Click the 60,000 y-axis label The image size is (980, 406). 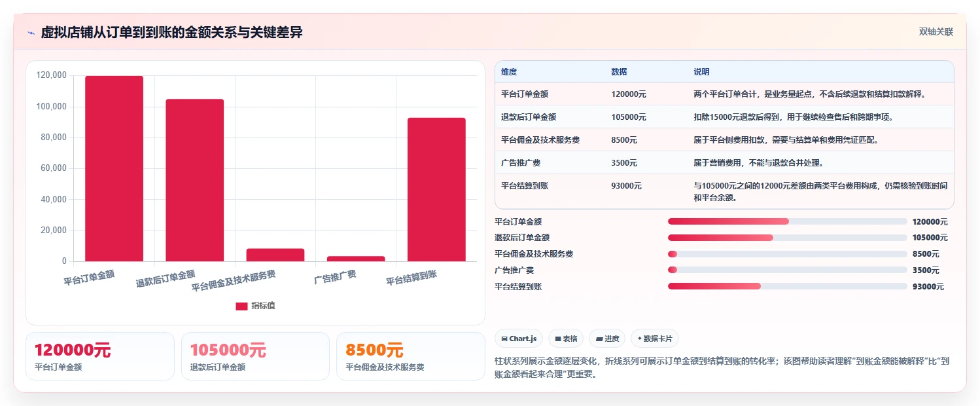click(x=53, y=168)
